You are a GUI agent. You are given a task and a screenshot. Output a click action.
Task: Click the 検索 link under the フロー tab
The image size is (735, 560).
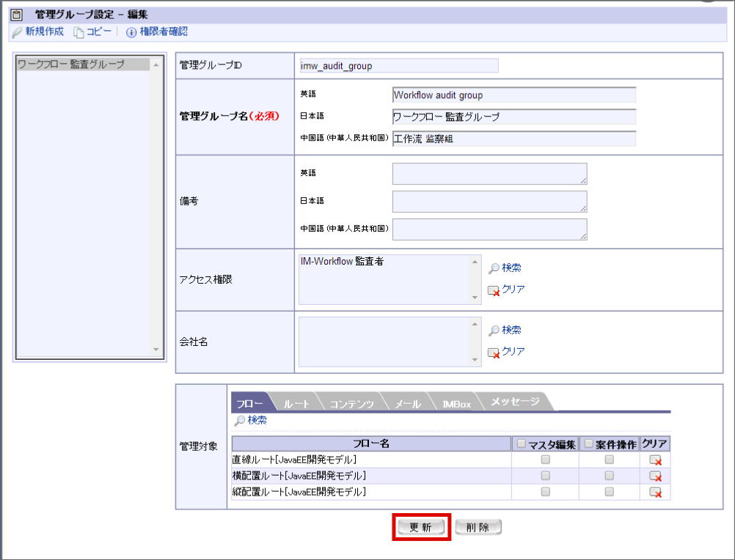[257, 420]
